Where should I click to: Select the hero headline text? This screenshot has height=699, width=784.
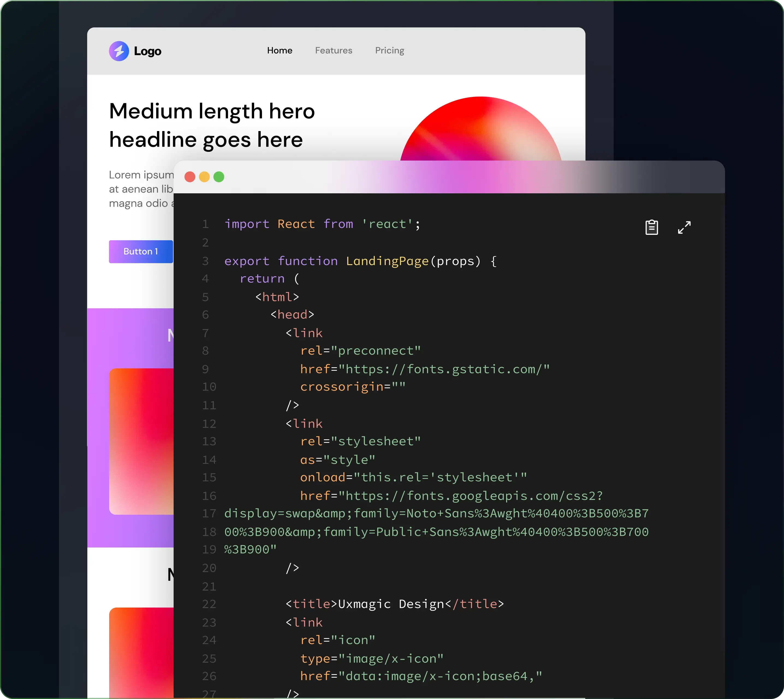coord(212,125)
